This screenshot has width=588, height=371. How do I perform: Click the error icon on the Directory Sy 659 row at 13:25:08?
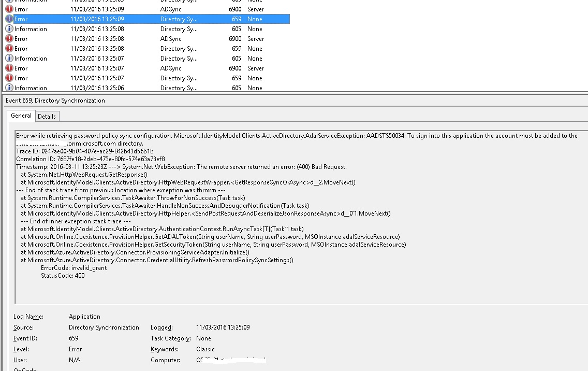click(8, 48)
